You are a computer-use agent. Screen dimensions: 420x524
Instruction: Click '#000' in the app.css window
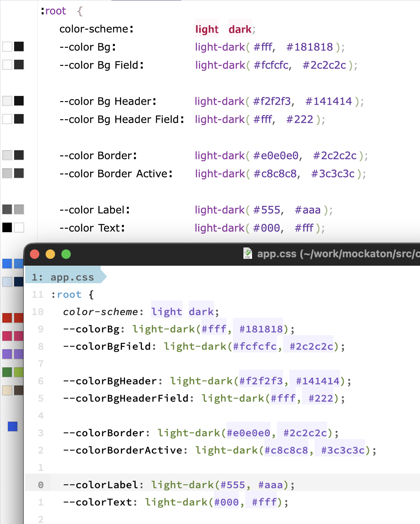pos(227,502)
